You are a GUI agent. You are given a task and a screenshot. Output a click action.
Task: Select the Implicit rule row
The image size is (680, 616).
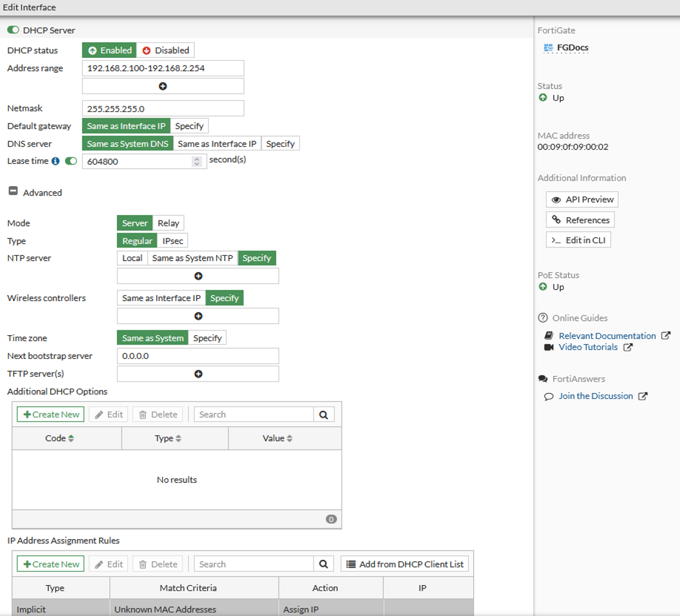(243, 609)
